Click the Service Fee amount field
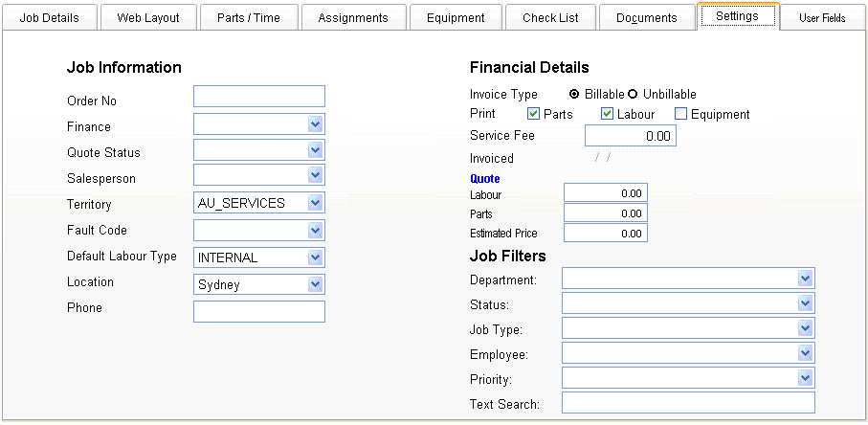Viewport: 868px width, 425px height. coord(623,136)
